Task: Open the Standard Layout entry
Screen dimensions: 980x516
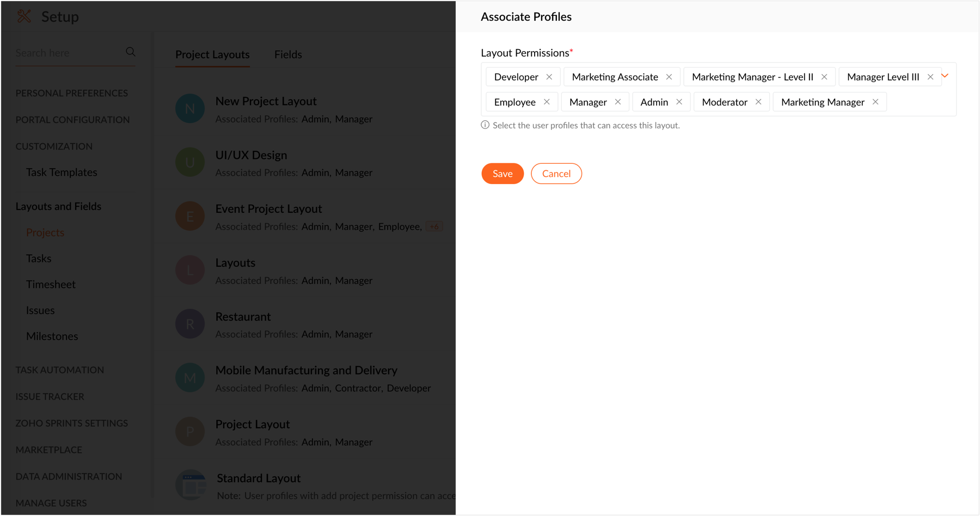Action: click(x=259, y=478)
